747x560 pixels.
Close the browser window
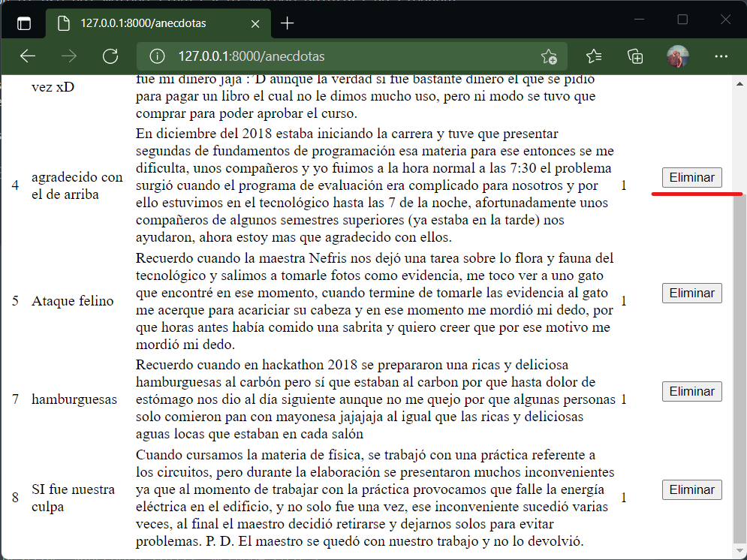tap(725, 20)
